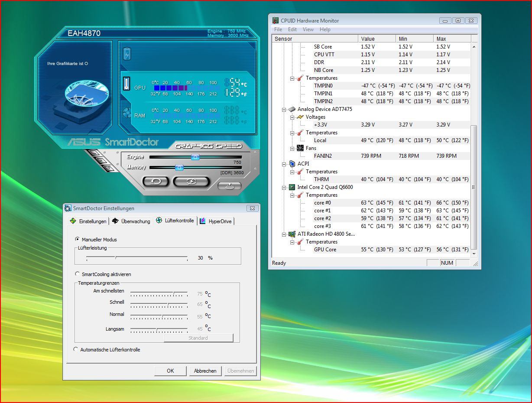The image size is (532, 403).
Task: Select the TMPIN1 sensor label
Action: tap(323, 94)
